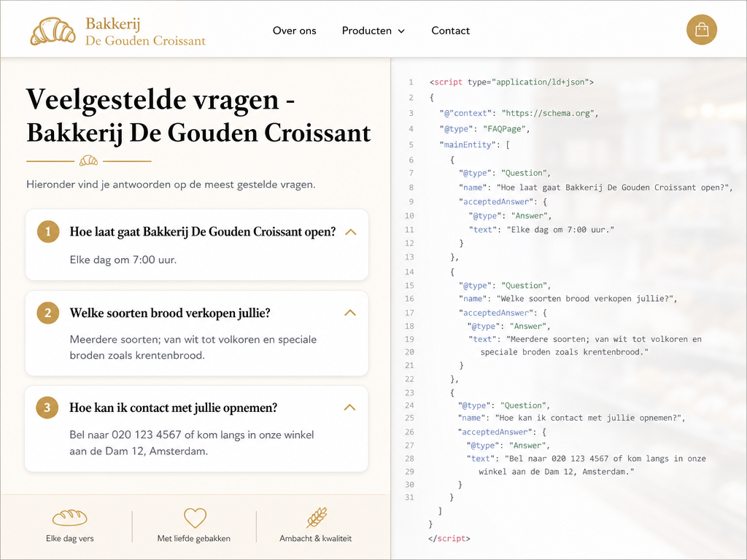Open the Over ons menu item

[x=295, y=31]
